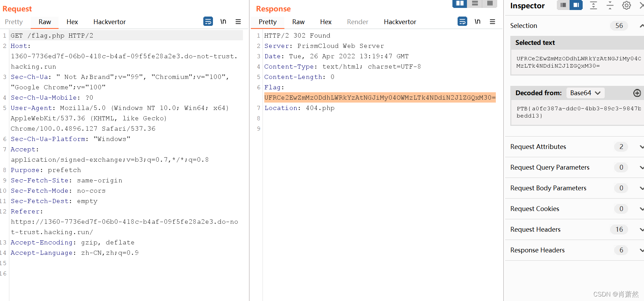Click the Selected text value box
The image size is (644, 301).
[578, 62]
